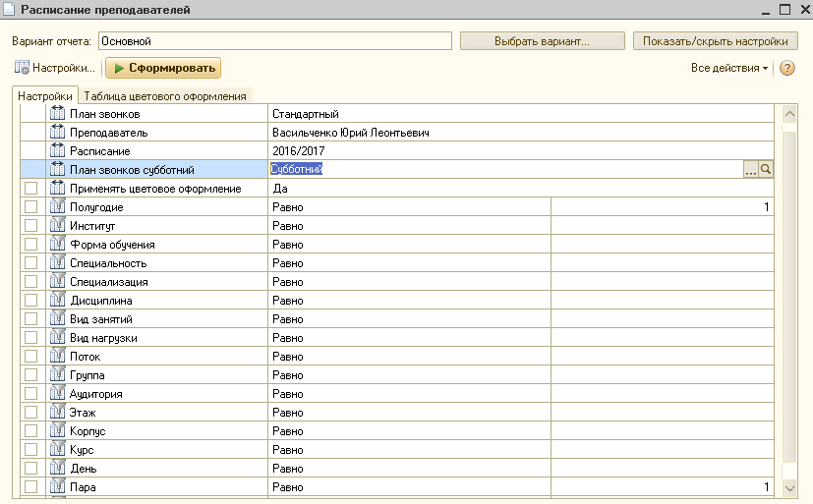Open the Все действия dropdown menu
813x504 pixels.
[729, 68]
